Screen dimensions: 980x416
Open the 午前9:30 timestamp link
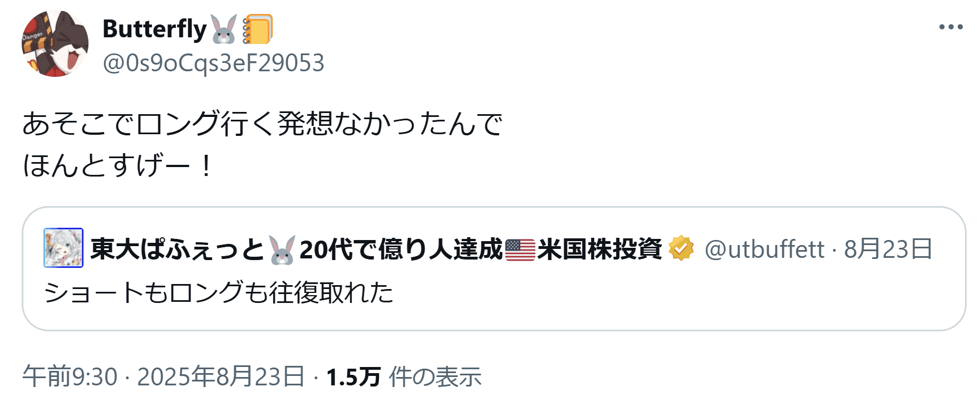point(70,376)
